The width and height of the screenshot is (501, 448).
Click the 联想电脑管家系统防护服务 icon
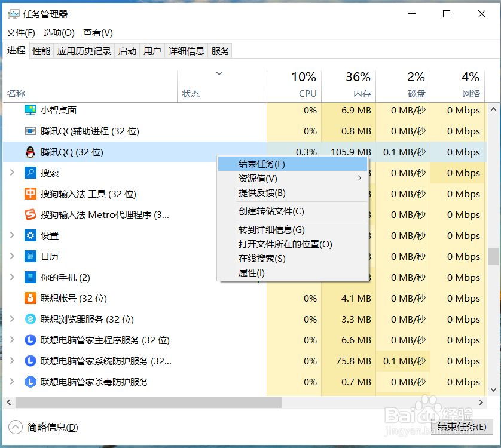[30, 361]
